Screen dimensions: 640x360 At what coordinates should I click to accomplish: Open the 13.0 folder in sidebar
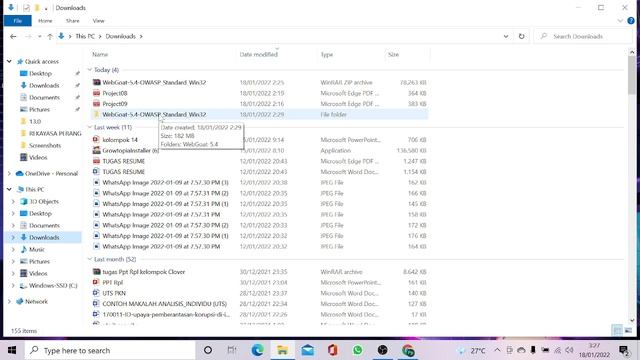(35, 121)
